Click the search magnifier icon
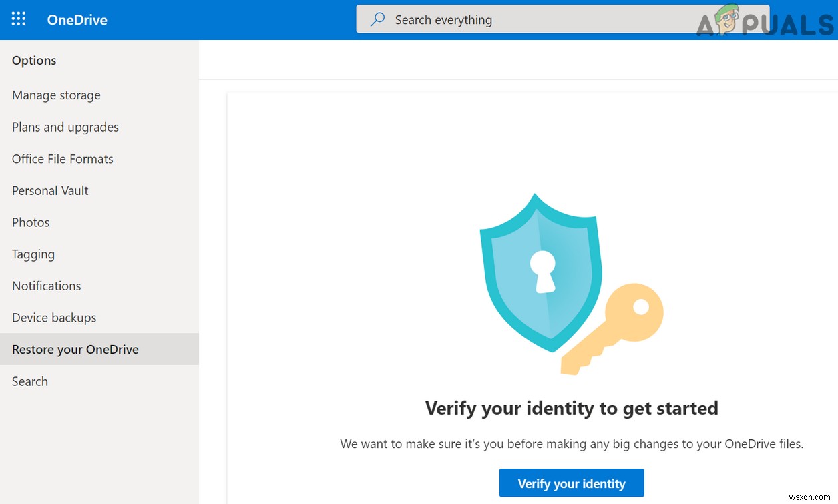Viewport: 838px width, 504px height. tap(376, 19)
